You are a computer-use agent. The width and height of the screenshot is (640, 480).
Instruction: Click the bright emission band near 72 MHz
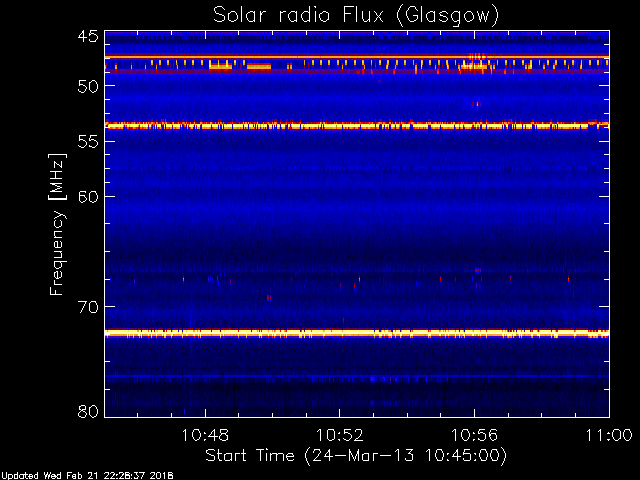pos(357,333)
